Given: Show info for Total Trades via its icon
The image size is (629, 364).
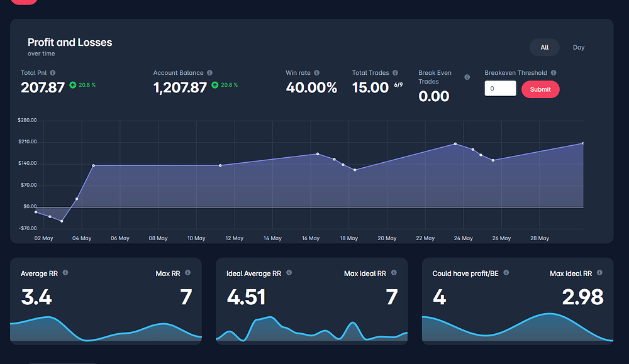Looking at the screenshot, I should coord(395,72).
